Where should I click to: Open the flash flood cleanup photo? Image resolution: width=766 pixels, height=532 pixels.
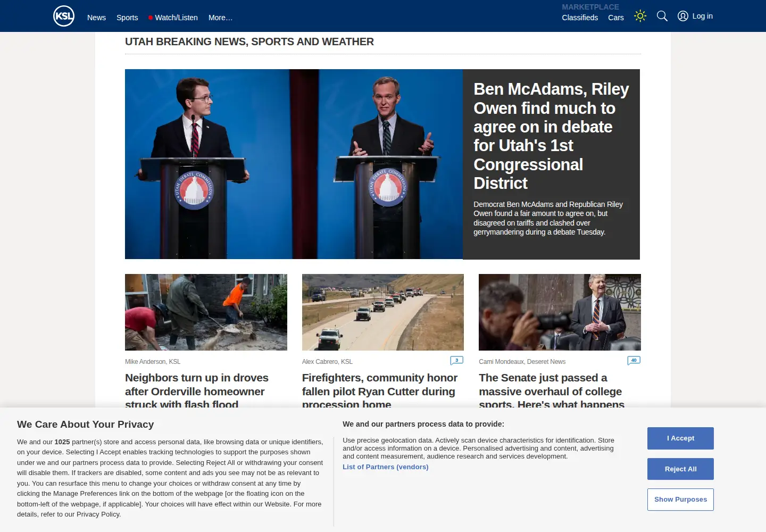tap(206, 312)
